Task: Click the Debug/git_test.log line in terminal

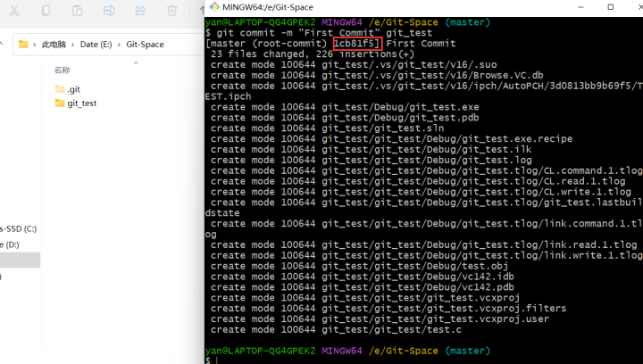Action: click(x=372, y=161)
